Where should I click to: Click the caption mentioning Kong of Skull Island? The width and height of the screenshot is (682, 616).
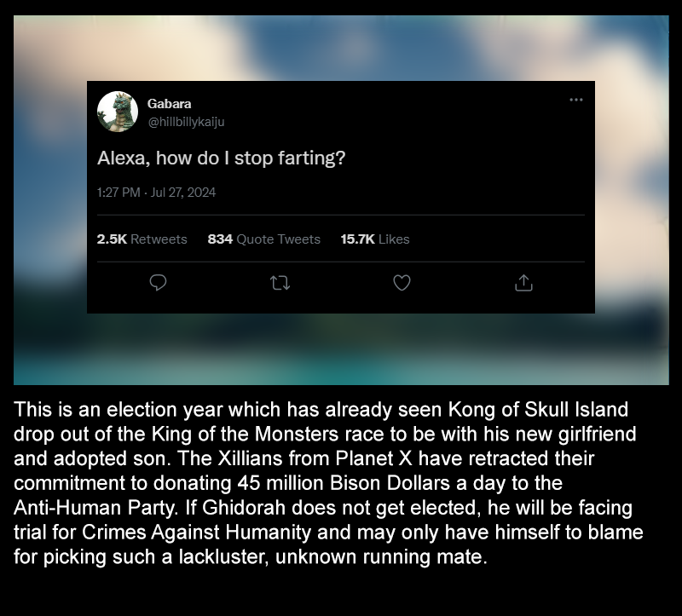coord(321,410)
